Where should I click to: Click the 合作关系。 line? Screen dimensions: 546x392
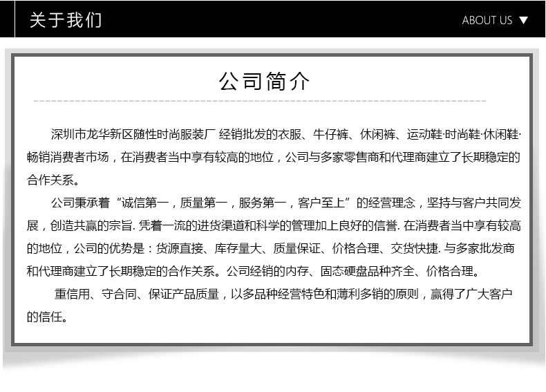click(x=54, y=180)
